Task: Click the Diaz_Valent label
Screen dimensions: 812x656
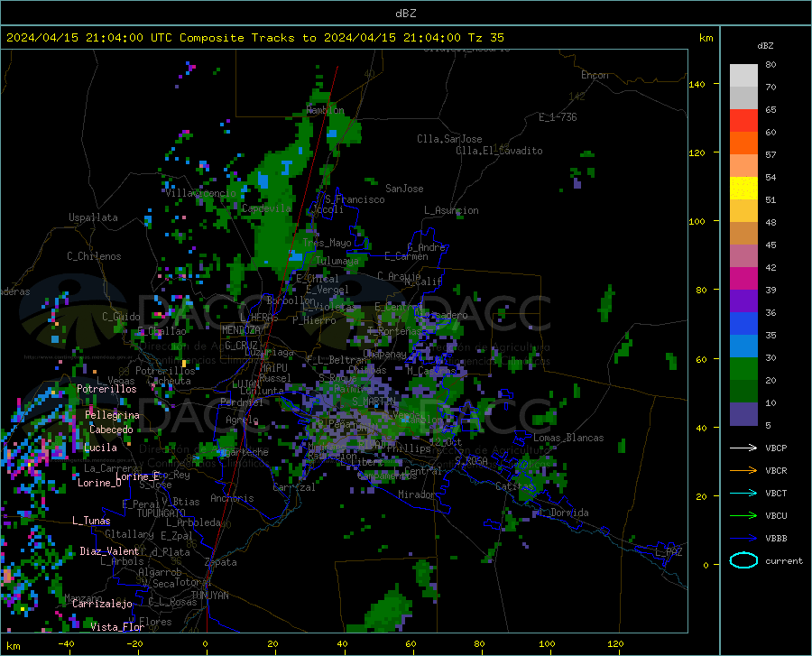Action: click(109, 551)
